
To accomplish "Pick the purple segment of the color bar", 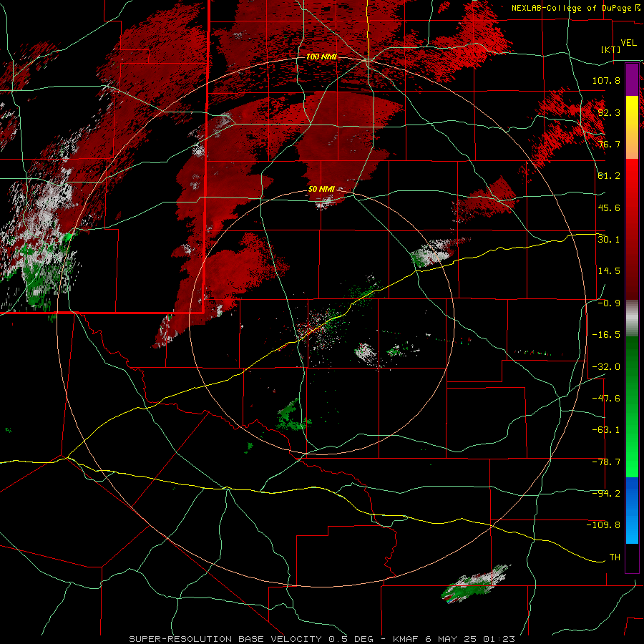I will click(632, 79).
